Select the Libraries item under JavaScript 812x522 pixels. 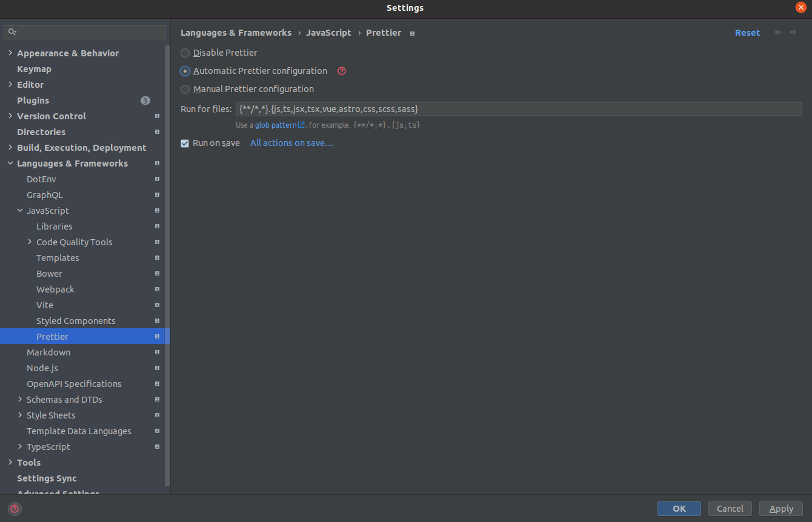click(54, 226)
